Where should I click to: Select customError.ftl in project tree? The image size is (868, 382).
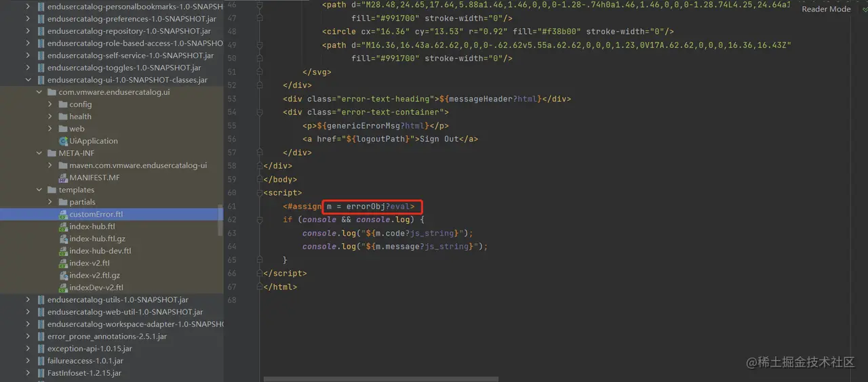point(112,214)
